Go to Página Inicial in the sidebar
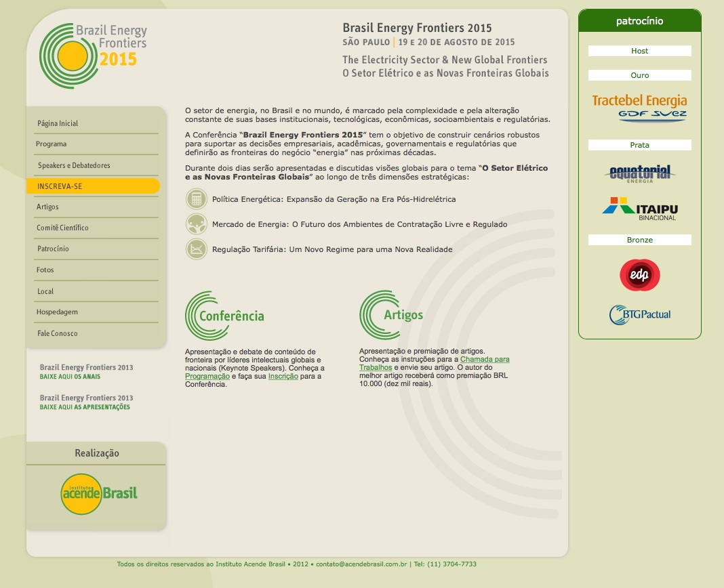 click(x=58, y=123)
